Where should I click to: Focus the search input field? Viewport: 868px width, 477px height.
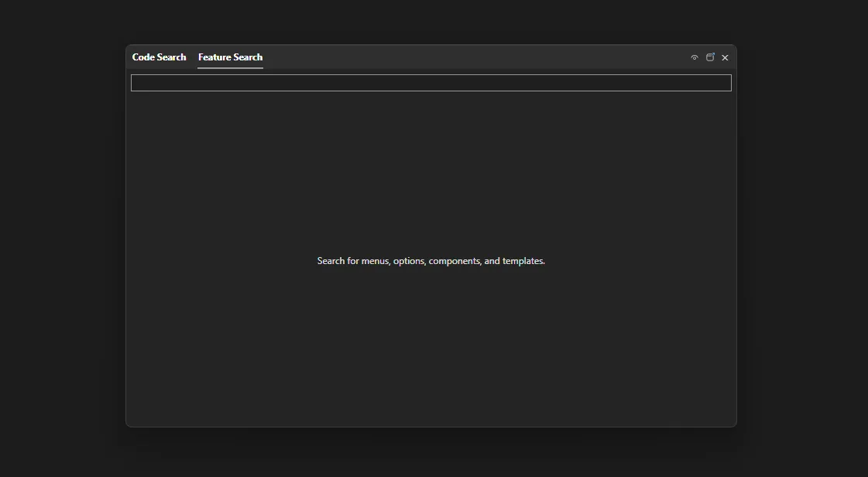(431, 83)
